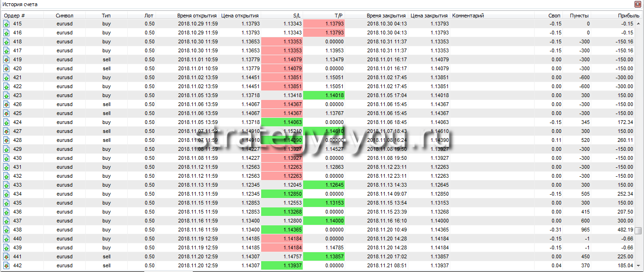Close the История счета panel
Image resolution: width=644 pixels, height=272 pixels.
pyautogui.click(x=639, y=5)
